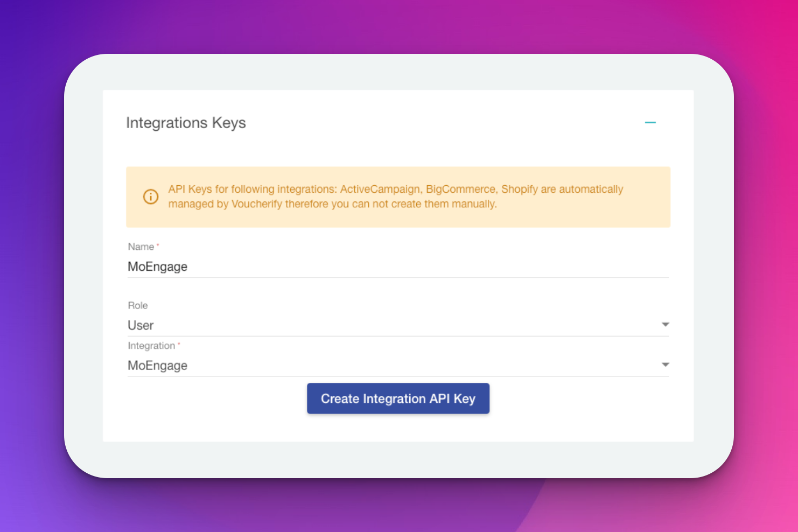The width and height of the screenshot is (798, 532).
Task: Collapse the Integrations Keys section
Action: [x=650, y=123]
